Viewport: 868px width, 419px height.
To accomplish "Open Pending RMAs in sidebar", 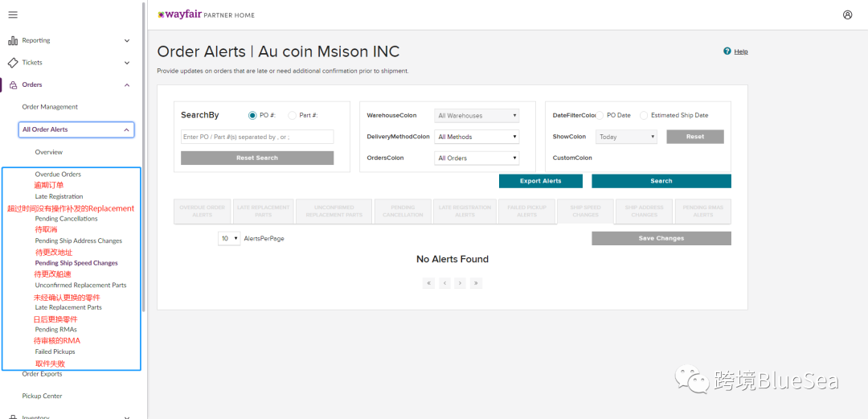I will click(x=55, y=329).
